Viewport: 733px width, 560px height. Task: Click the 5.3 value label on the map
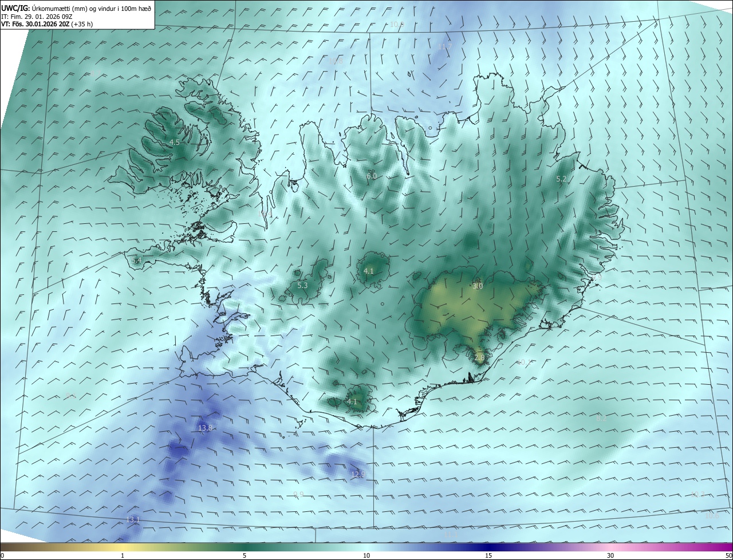302,285
